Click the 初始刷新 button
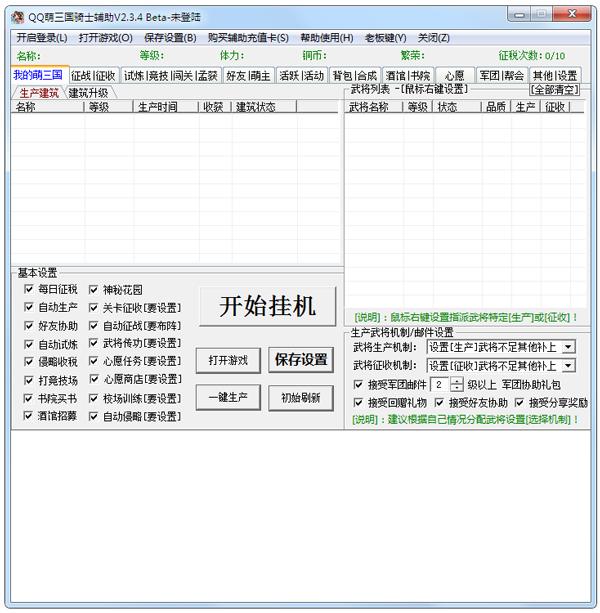 pos(301,398)
